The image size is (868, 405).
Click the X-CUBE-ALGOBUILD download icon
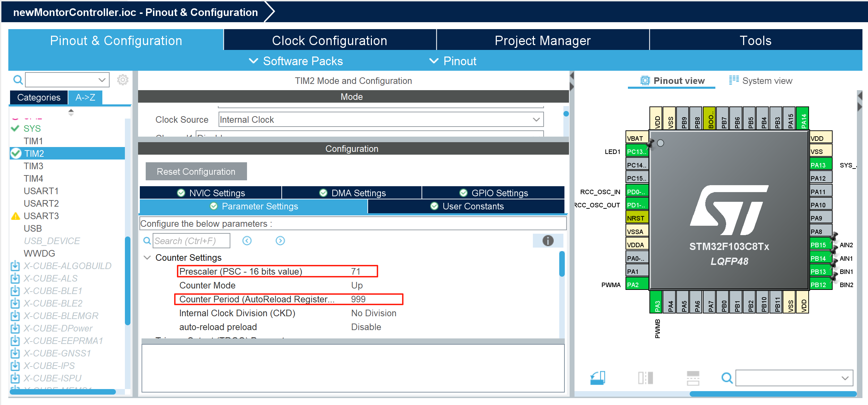(x=15, y=266)
